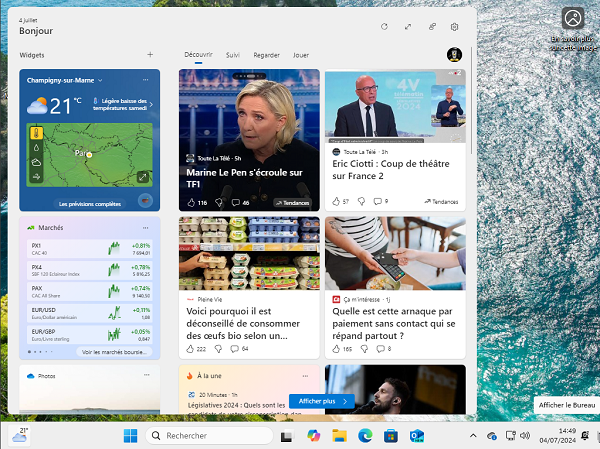Like the Marine Le Pen article
600x449 pixels.
tap(189, 202)
